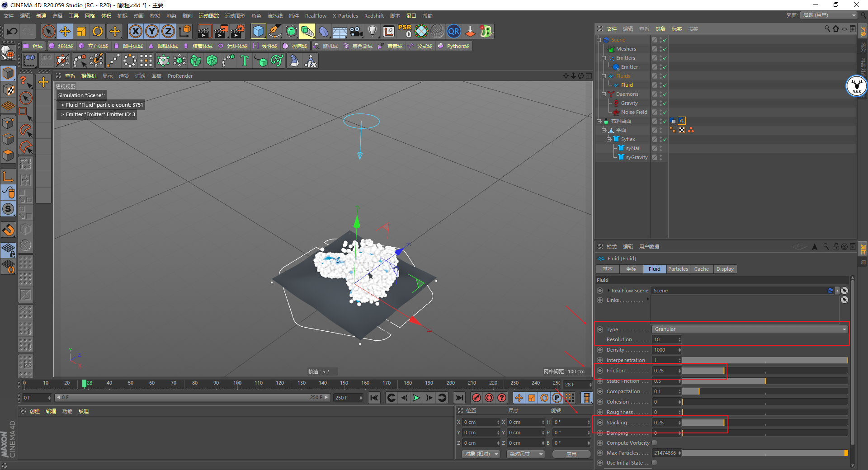Add a Camera object icon
Screen dimensions: 868x470
(356, 31)
